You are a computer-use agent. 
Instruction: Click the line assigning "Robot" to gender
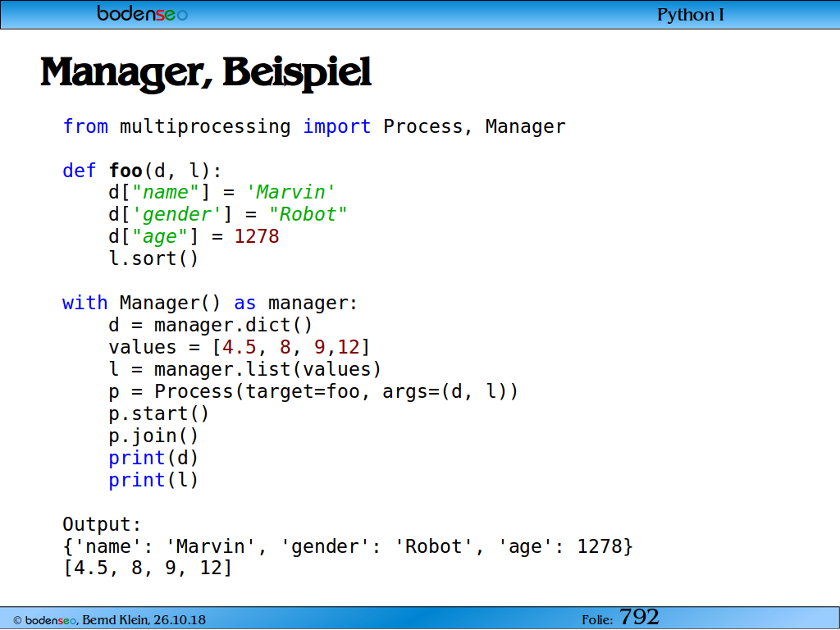[x=228, y=214]
